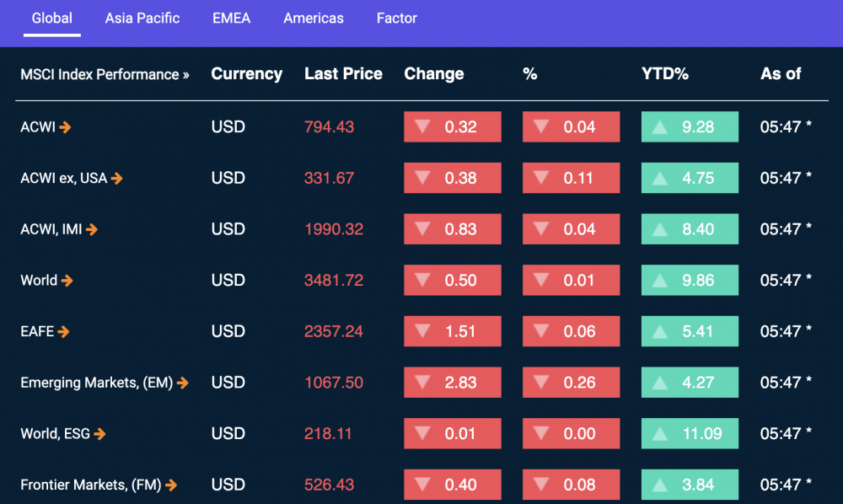Click the orange arrow next to ACWI

click(x=65, y=127)
